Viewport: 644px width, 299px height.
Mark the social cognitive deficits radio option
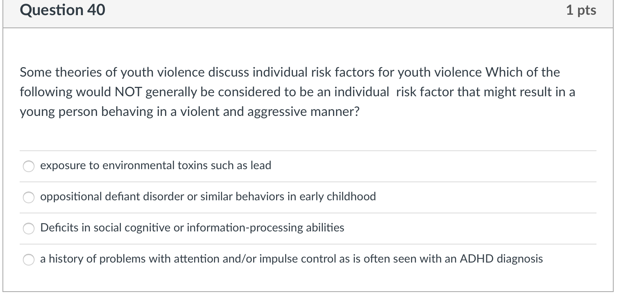click(x=29, y=228)
